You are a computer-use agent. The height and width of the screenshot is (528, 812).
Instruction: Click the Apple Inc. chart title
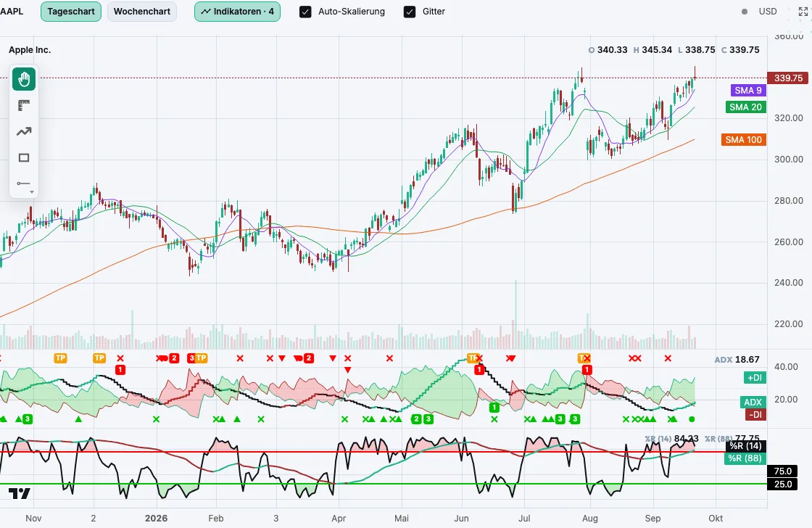point(30,50)
